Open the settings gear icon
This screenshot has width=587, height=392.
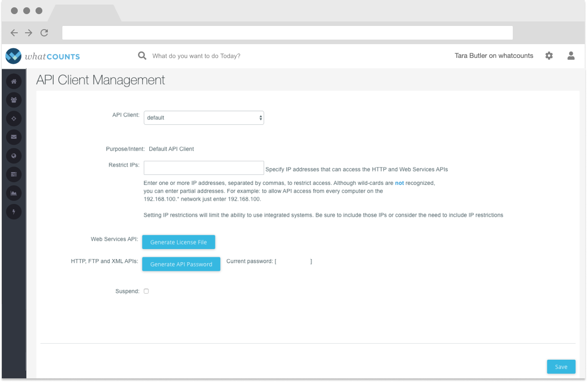(549, 56)
